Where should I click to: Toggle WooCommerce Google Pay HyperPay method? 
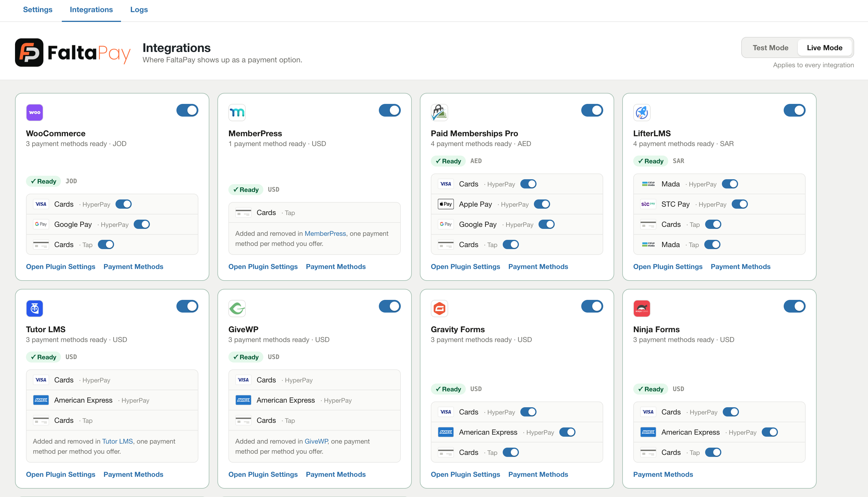click(142, 224)
